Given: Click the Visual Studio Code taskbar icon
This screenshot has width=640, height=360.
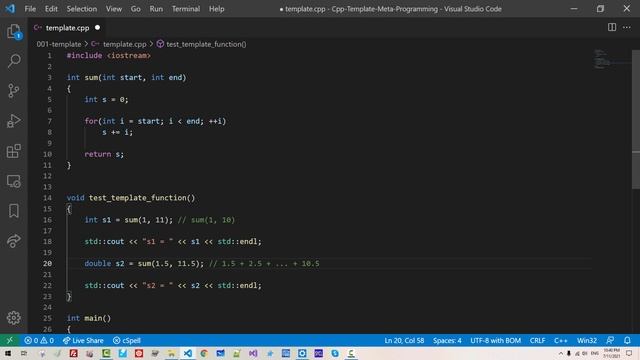Looking at the screenshot, I should click(x=187, y=353).
